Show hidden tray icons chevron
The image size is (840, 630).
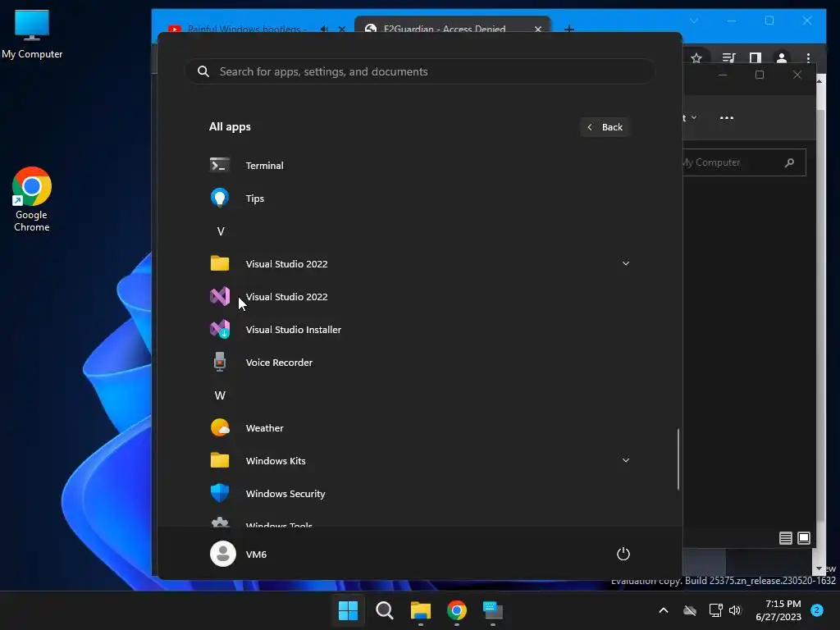[663, 610]
